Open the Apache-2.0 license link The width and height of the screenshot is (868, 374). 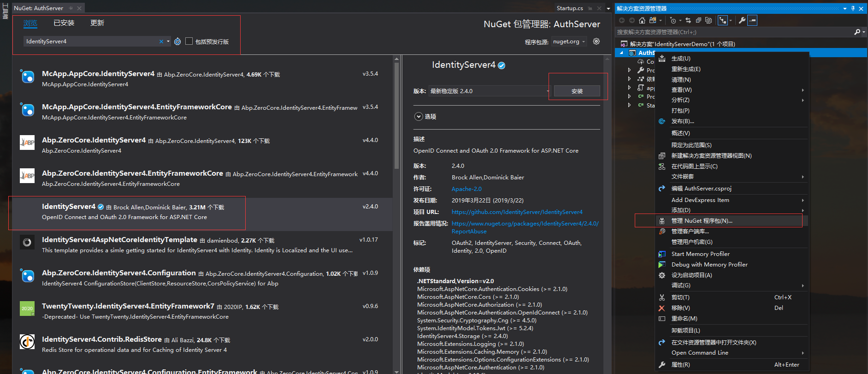[466, 189]
